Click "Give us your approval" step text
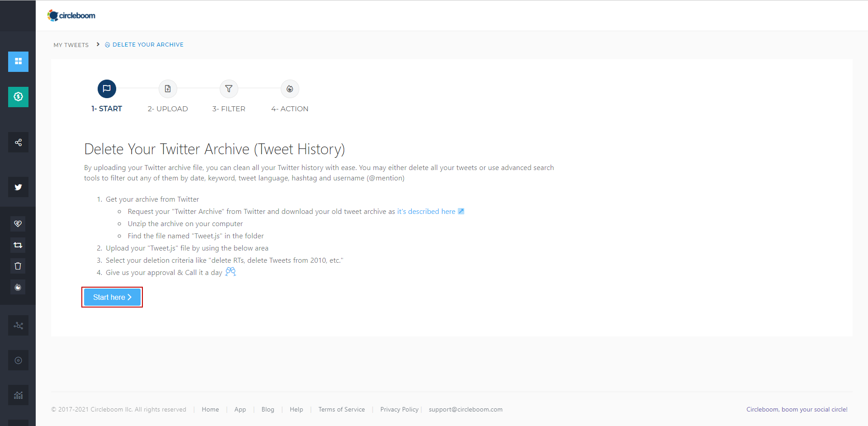 164,272
